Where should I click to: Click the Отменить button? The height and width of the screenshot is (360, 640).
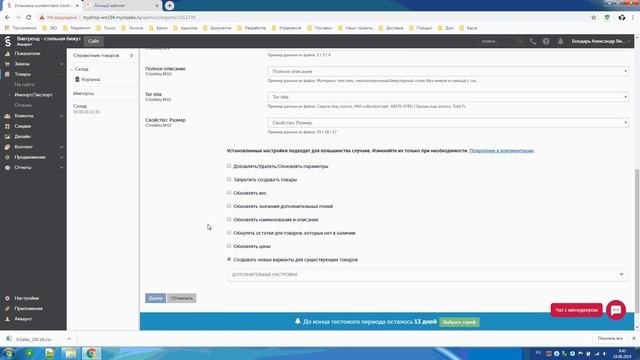pos(182,298)
